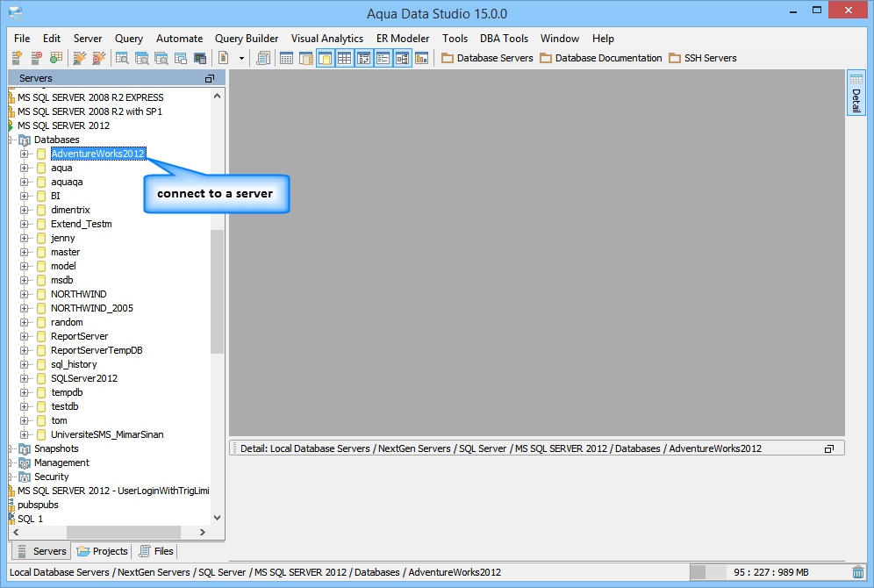This screenshot has height=588, width=874.
Task: Expand the BI database node
Action: pyautogui.click(x=24, y=197)
